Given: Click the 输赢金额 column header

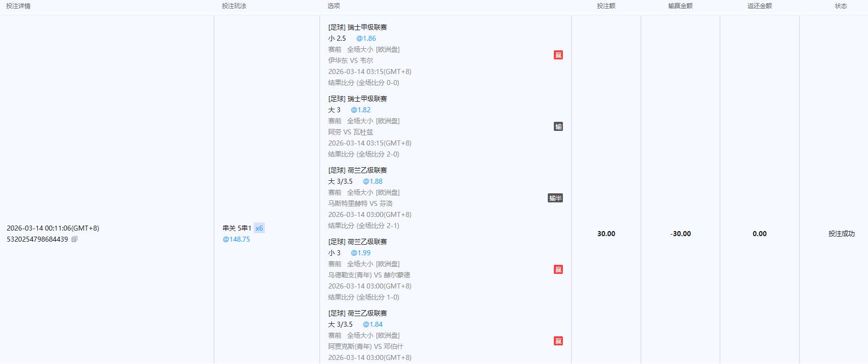Looking at the screenshot, I should (680, 6).
